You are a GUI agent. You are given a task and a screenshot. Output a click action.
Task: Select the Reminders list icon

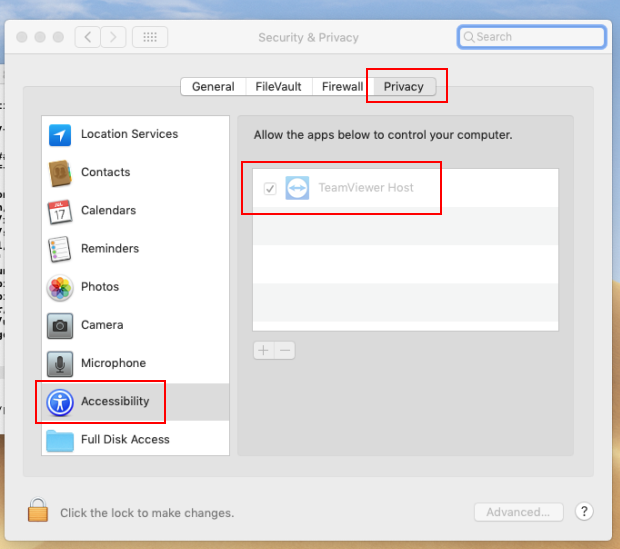(60, 249)
